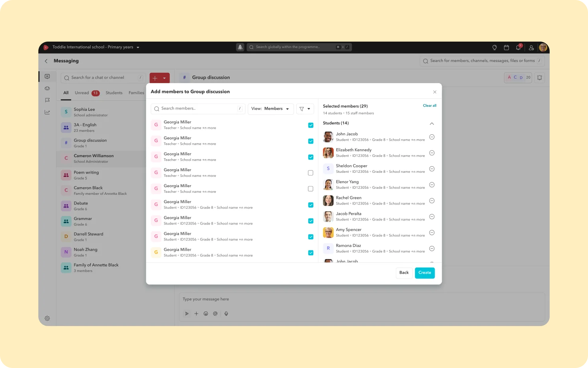Switch to the Families tab
The height and width of the screenshot is (368, 588).
pyautogui.click(x=136, y=93)
